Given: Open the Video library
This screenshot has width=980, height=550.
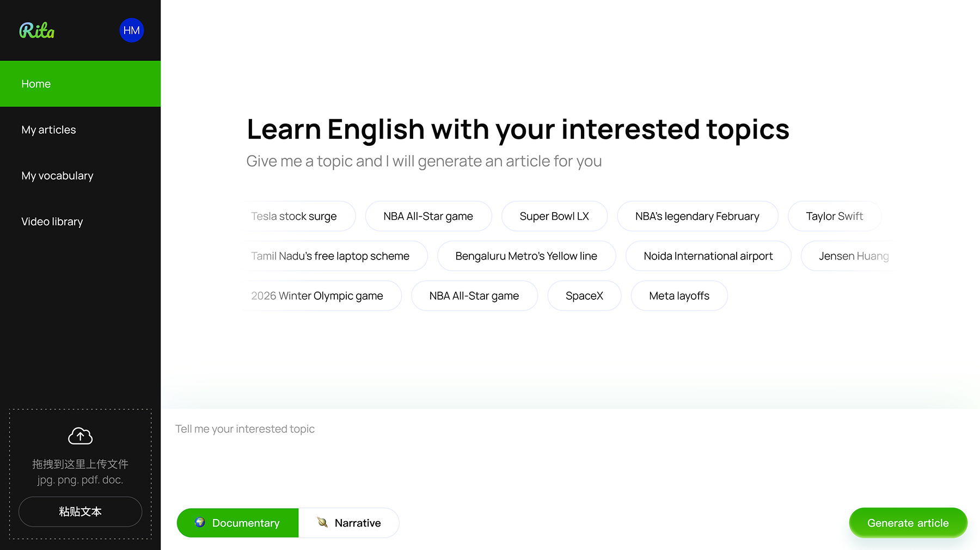Looking at the screenshot, I should (x=80, y=221).
